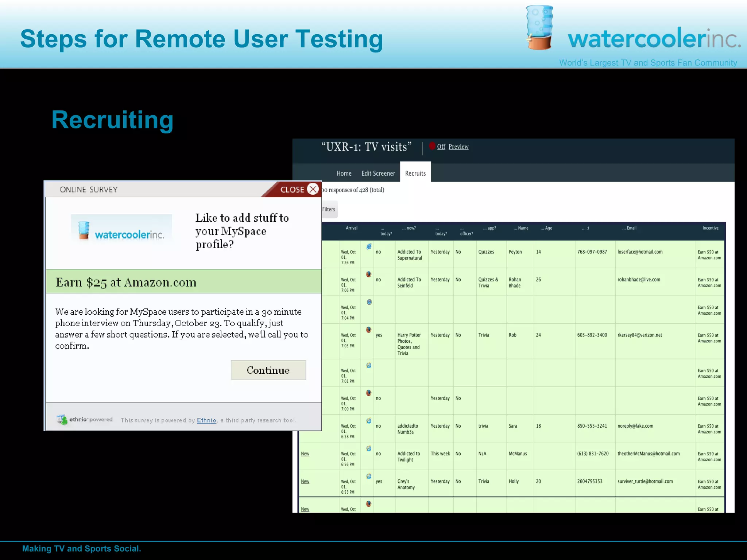Open the Ethnio link in survey footer
The width and height of the screenshot is (747, 560).
[206, 420]
